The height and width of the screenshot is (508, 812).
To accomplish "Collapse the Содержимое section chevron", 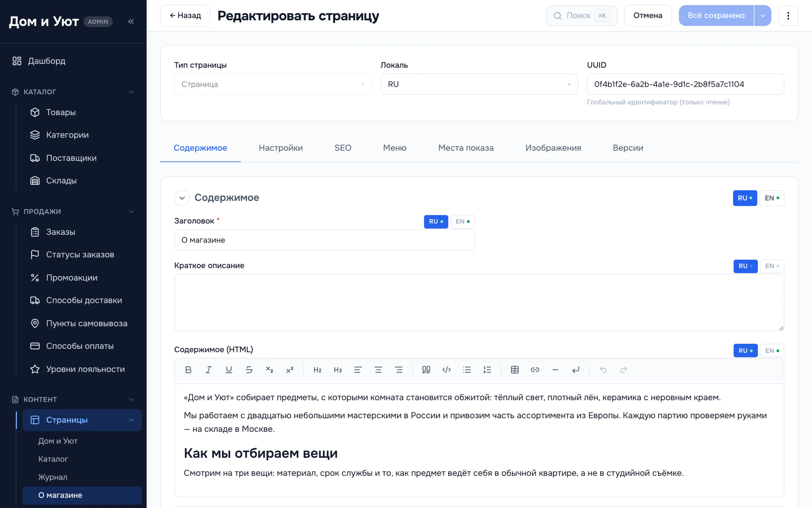I will pos(182,198).
